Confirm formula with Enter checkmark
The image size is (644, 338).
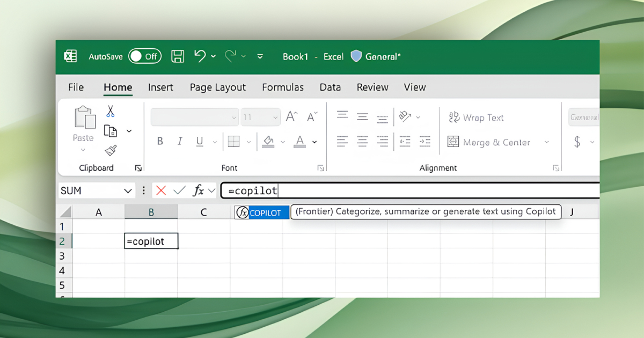tap(180, 190)
